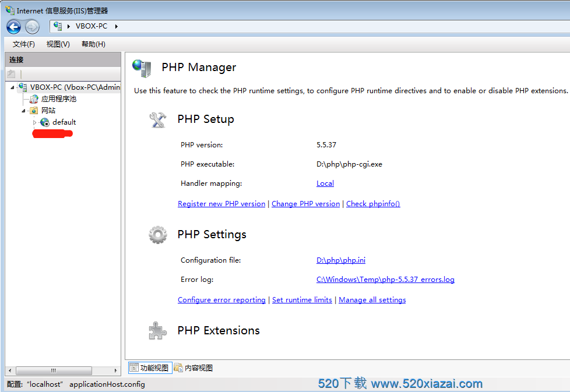Click the connections tree horizontal scrollbar thumb
Image resolution: width=570 pixels, height=392 pixels.
54,370
